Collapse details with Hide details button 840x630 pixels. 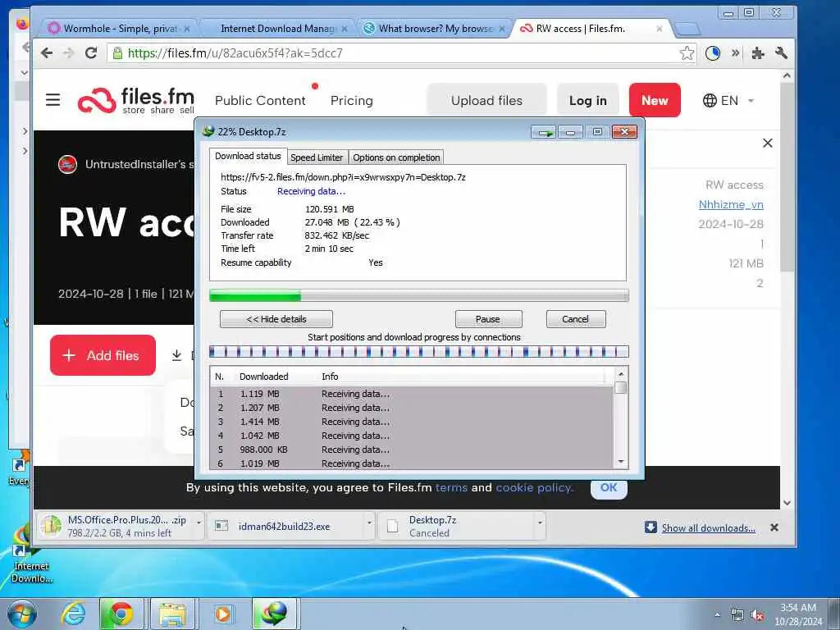click(276, 319)
